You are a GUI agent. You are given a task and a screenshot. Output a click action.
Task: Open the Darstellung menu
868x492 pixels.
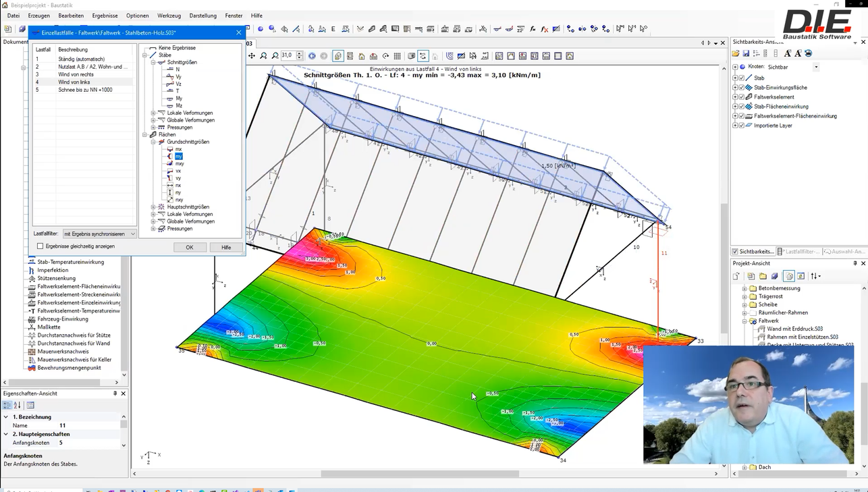(x=202, y=16)
